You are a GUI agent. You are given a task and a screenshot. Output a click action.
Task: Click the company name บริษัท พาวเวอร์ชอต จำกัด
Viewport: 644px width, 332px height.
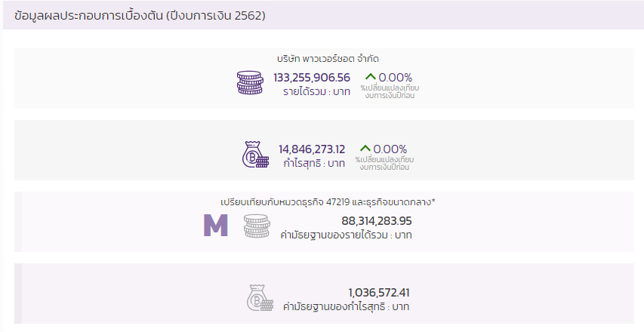click(327, 58)
